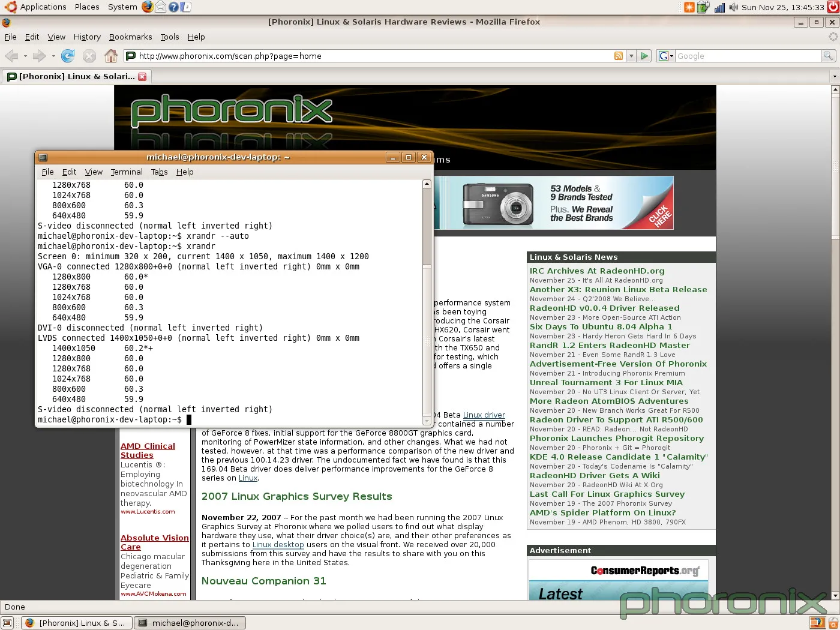Image resolution: width=840 pixels, height=630 pixels.
Task: Open the Evolution mail launcher in the top panel
Action: 160,7
